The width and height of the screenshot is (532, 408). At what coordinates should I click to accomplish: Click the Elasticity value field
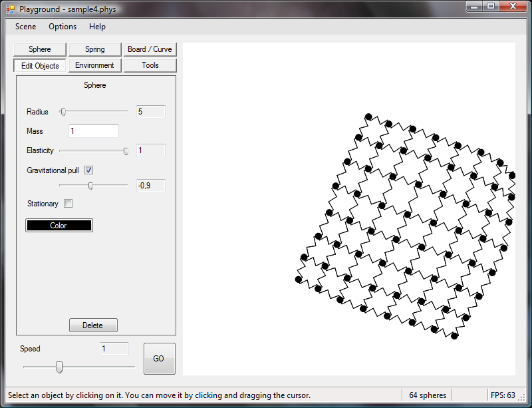[151, 150]
